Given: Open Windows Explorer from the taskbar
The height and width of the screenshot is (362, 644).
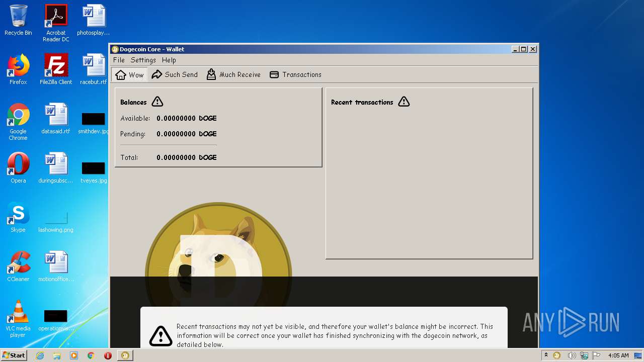Looking at the screenshot, I should point(57,355).
